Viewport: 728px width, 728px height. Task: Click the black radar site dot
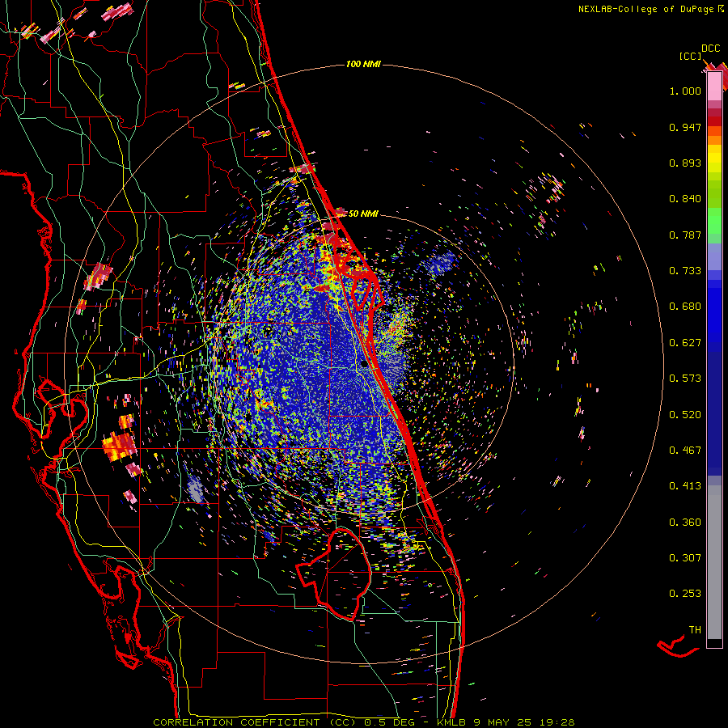(365, 364)
